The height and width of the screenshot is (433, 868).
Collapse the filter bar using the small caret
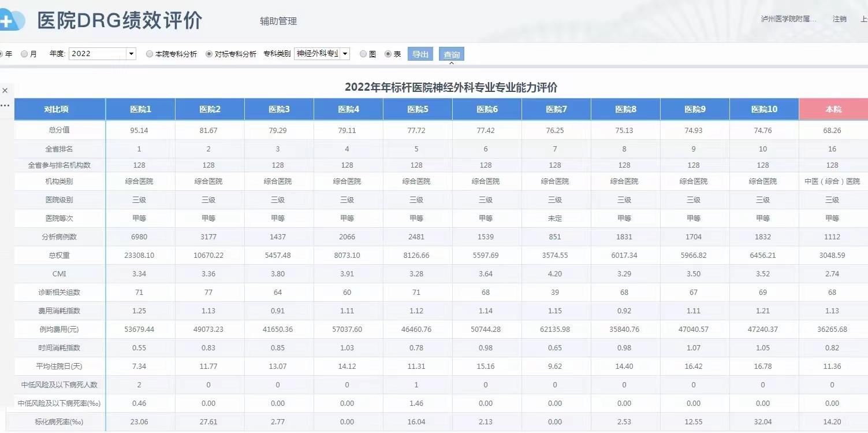[x=452, y=63]
